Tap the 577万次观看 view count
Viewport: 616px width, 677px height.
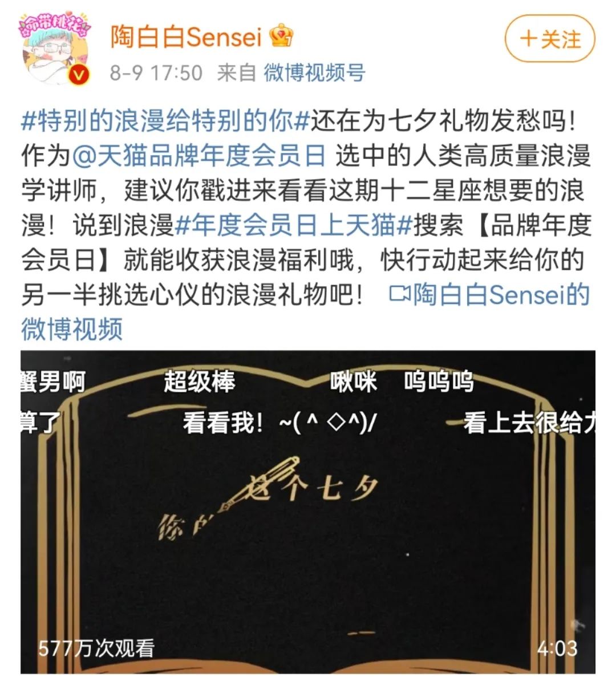[x=96, y=648]
